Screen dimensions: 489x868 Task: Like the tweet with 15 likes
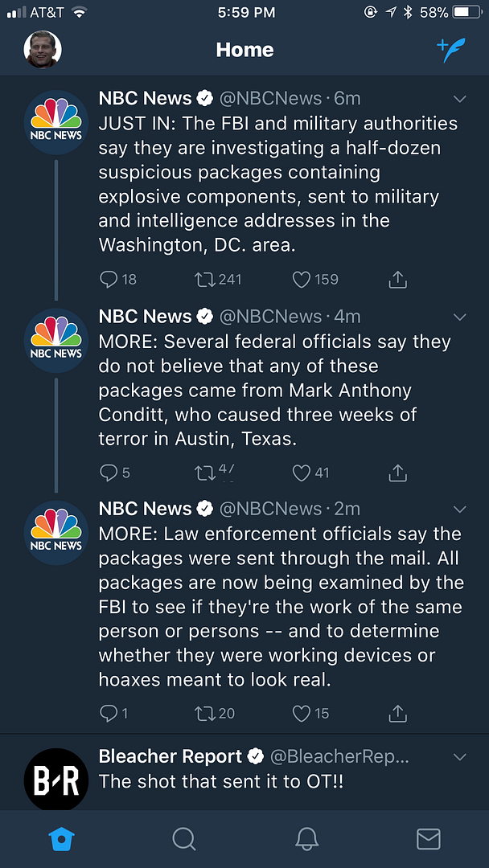click(x=302, y=713)
